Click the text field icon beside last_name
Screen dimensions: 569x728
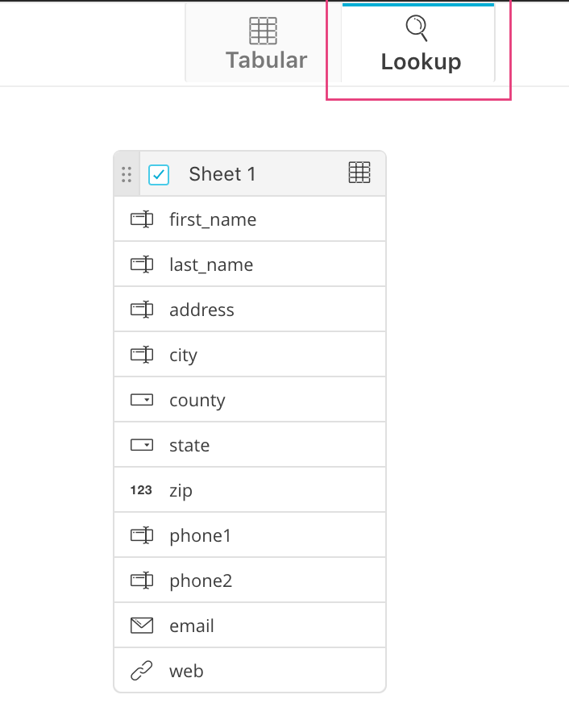142,264
